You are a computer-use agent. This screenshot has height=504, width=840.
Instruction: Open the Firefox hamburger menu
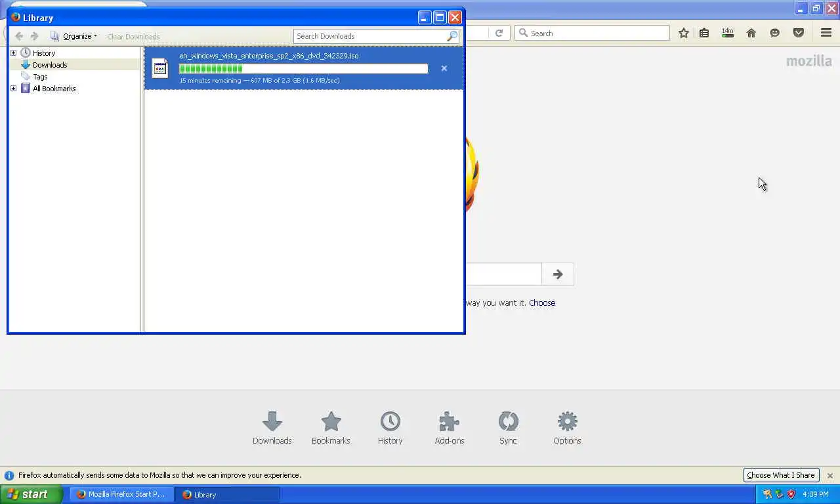826,33
